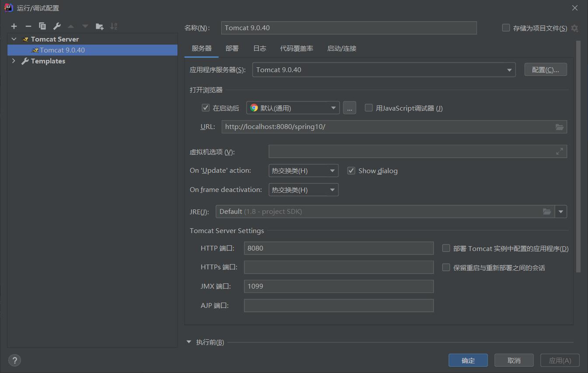
Task: Click the AJP port field
Action: (339, 305)
